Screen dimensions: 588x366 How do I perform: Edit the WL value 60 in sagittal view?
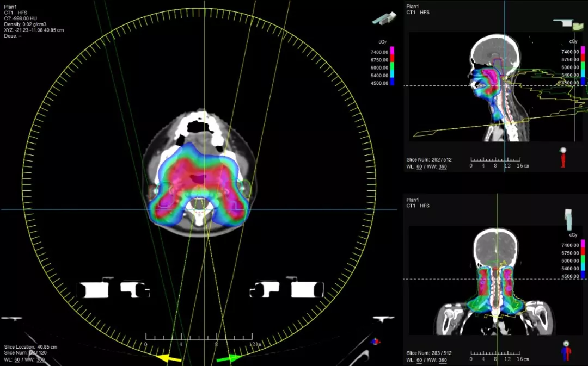(420, 166)
